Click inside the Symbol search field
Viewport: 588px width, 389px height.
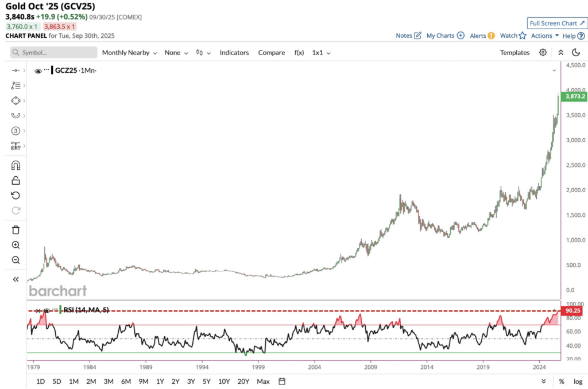(x=53, y=52)
